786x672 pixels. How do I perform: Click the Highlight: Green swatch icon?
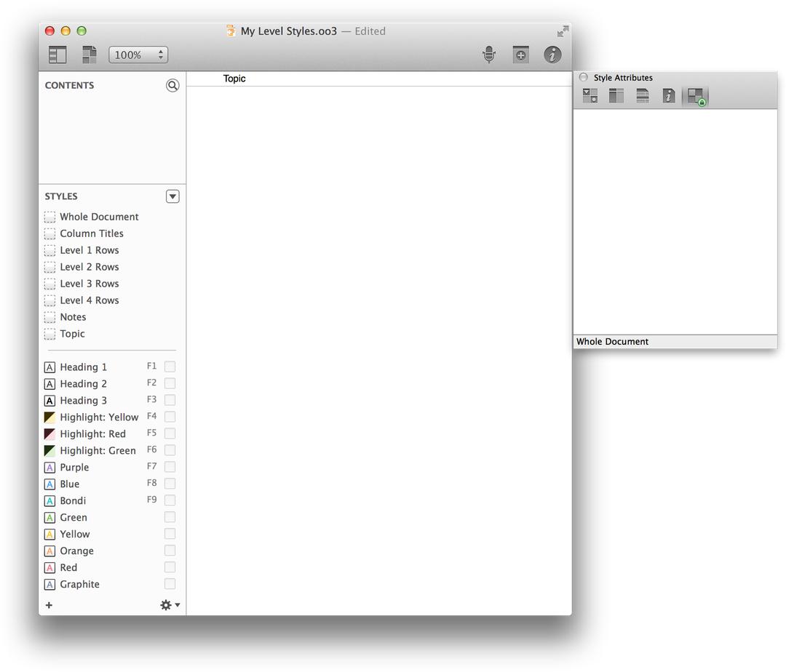click(x=49, y=451)
